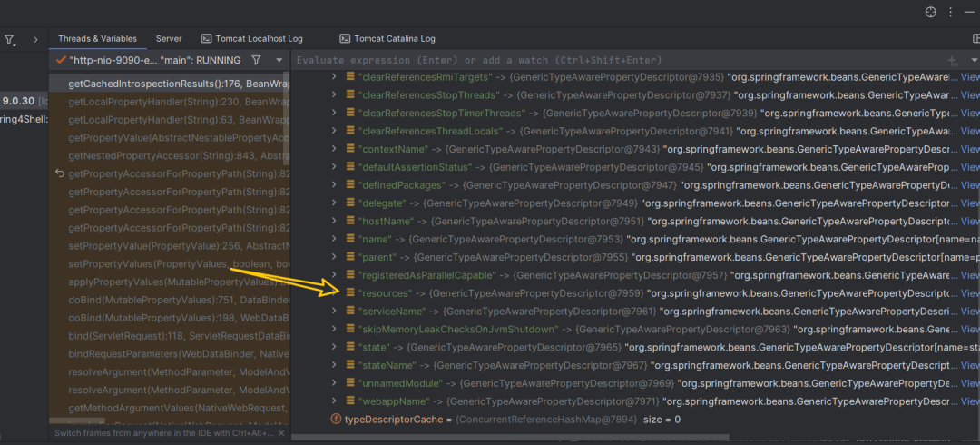
Task: Select the getMethodArgumentValues(NativeWebRequest frame
Action: (x=170, y=408)
